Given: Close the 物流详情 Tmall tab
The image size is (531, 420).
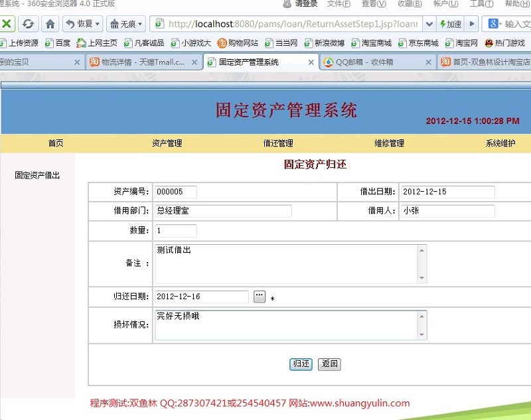Looking at the screenshot, I should (x=194, y=62).
